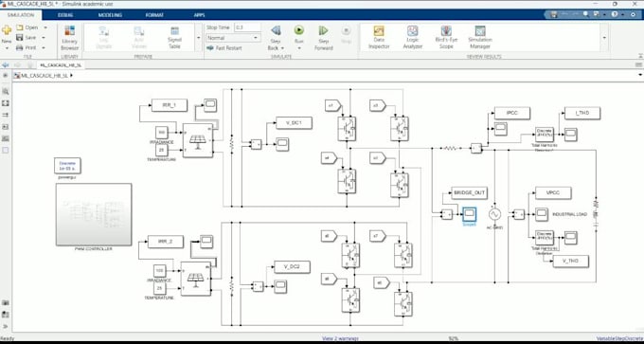Click the Step Back icon
The image size is (644, 344).
pos(276,30)
